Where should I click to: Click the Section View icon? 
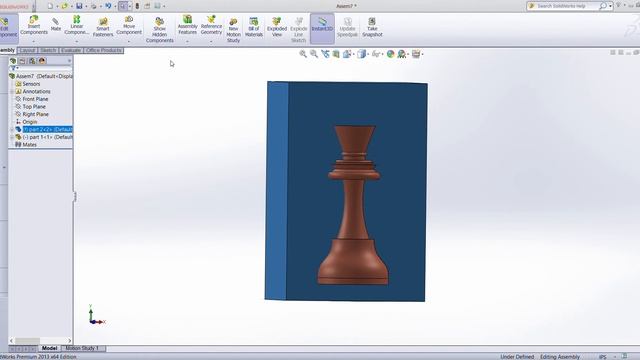coord(336,54)
